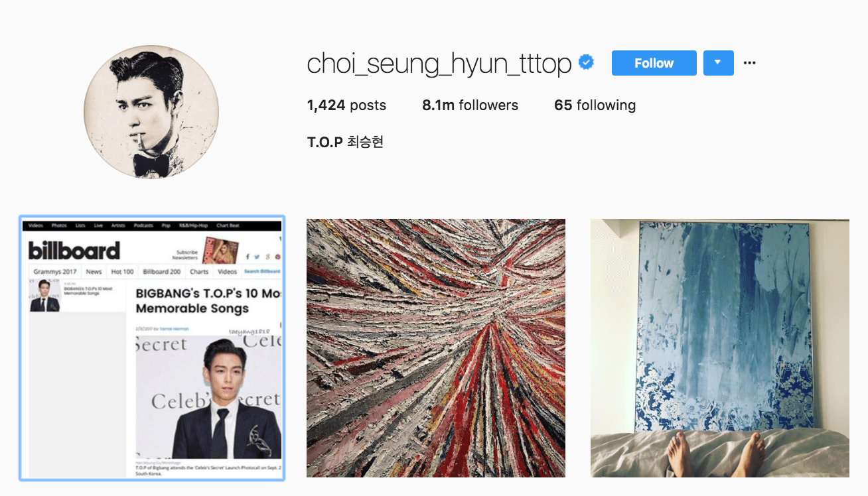
Task: Open the blue canvas painting post
Action: 720,348
